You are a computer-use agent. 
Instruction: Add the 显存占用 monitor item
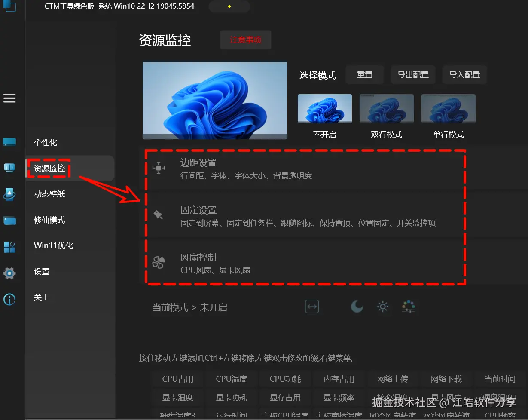(x=285, y=398)
